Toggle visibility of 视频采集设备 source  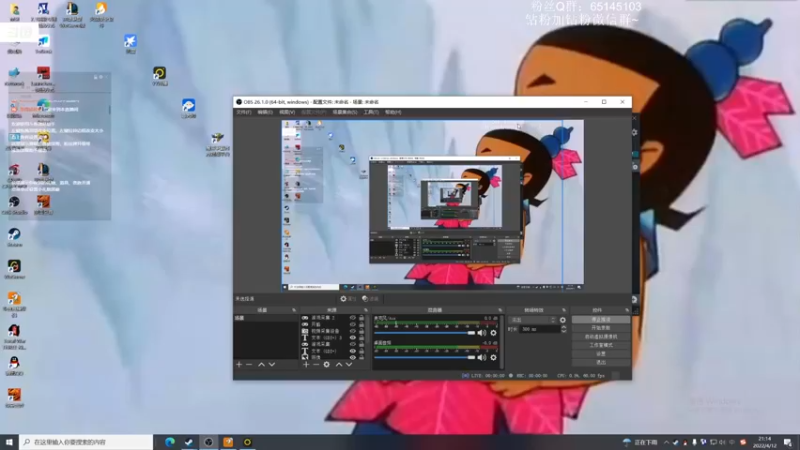coord(353,331)
